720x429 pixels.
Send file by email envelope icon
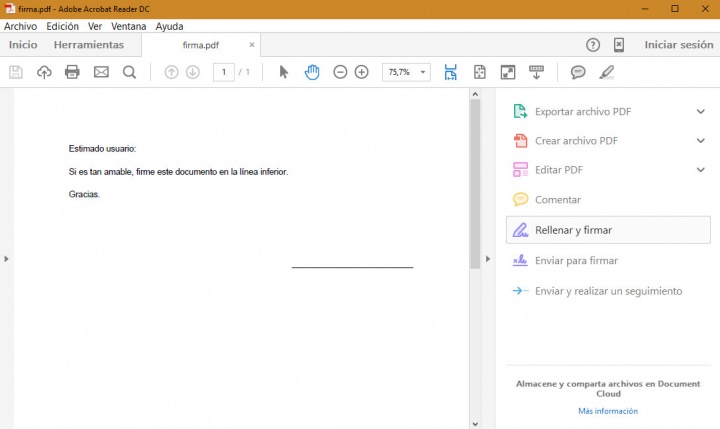(101, 72)
